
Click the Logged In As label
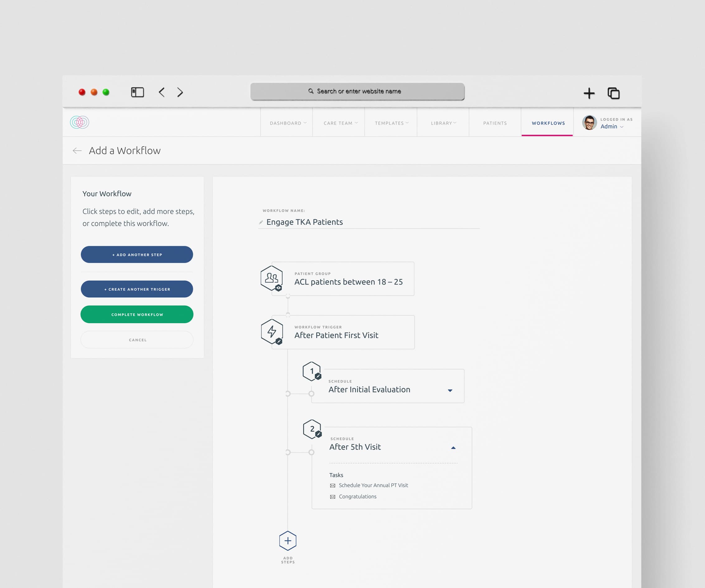(616, 120)
